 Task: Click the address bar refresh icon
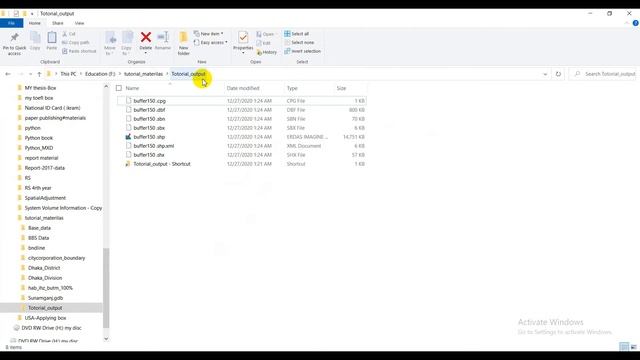558,74
